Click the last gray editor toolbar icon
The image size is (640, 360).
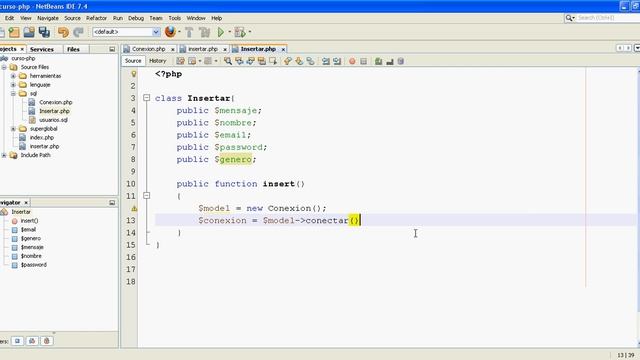click(401, 61)
